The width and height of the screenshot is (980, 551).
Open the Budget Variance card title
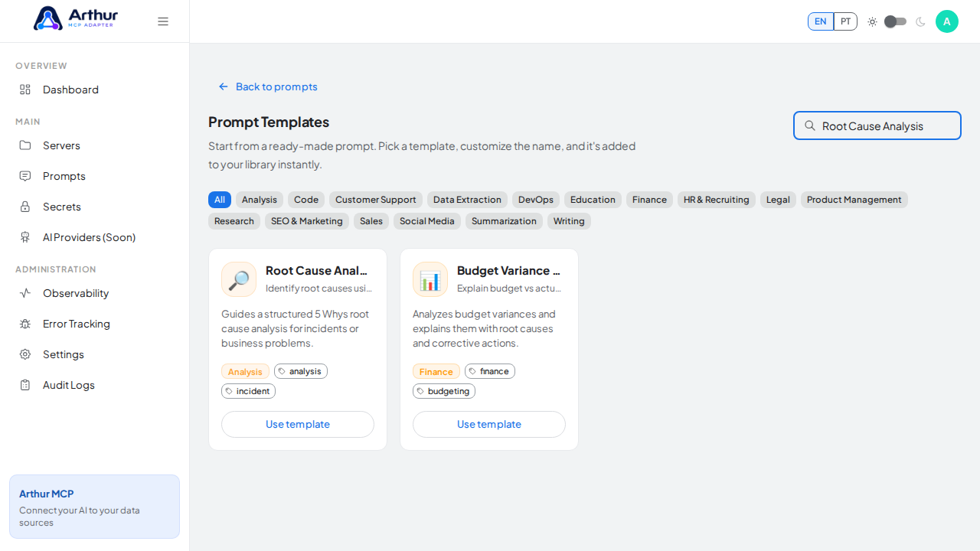tap(510, 270)
